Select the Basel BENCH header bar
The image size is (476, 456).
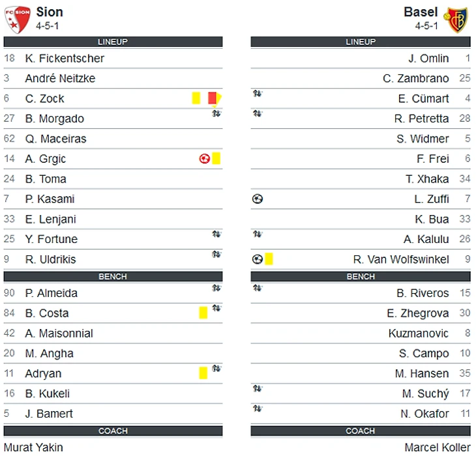point(361,276)
